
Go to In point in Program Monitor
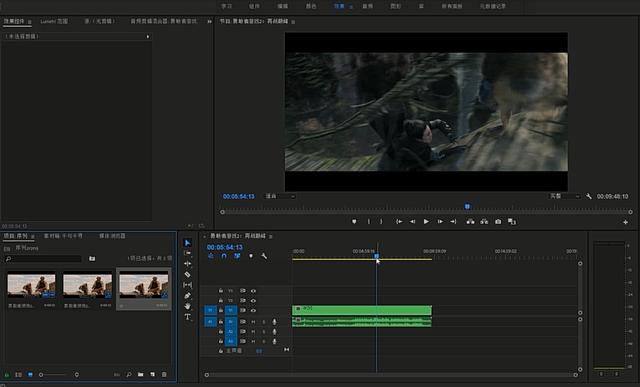point(399,222)
